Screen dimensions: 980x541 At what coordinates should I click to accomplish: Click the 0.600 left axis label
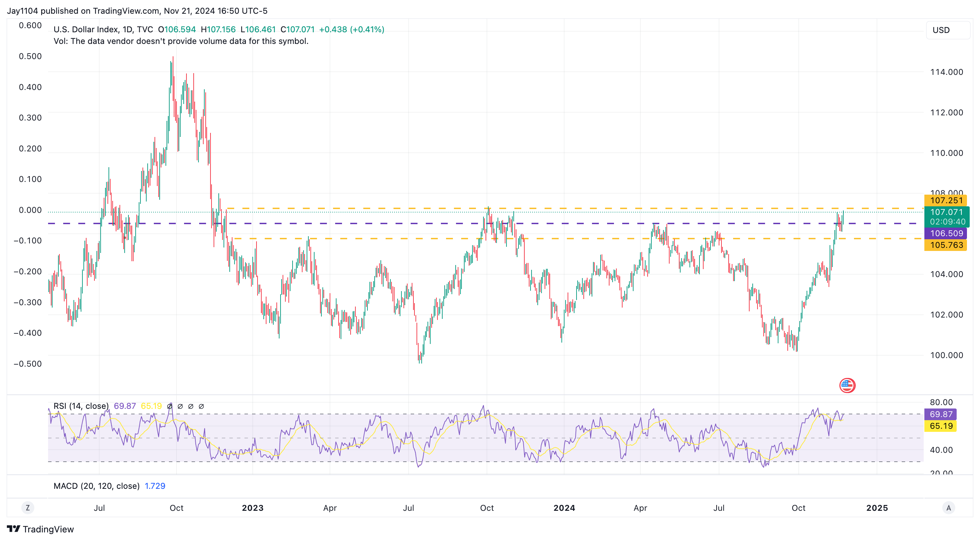(x=30, y=25)
